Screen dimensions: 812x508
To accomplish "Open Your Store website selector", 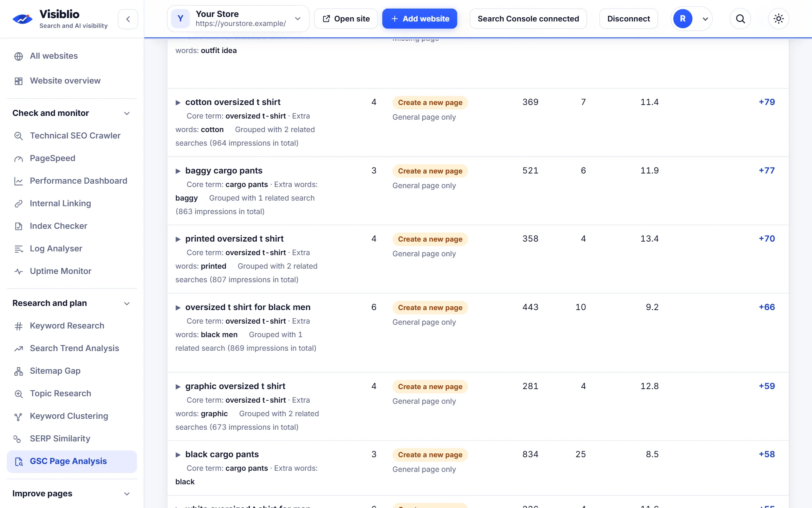I will [238, 19].
